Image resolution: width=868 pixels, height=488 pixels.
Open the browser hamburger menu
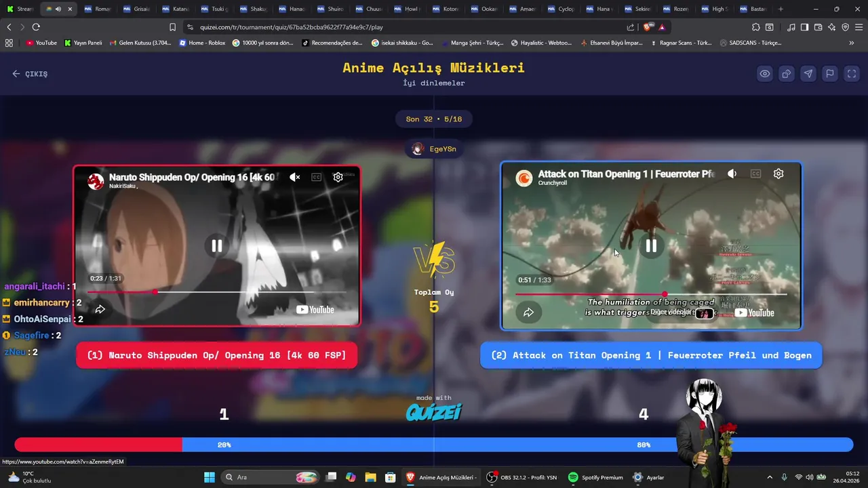[859, 27]
